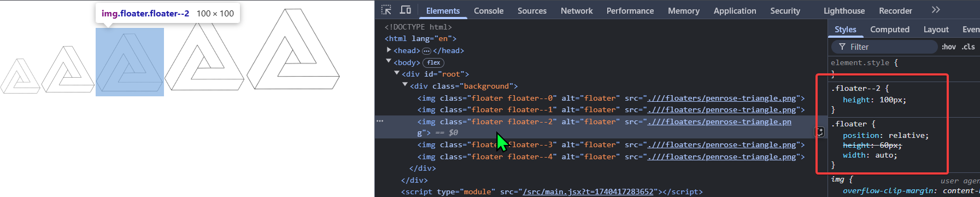Click the collapsed head ellipsis badge
Viewport: 980px width, 197px height.
click(426, 51)
